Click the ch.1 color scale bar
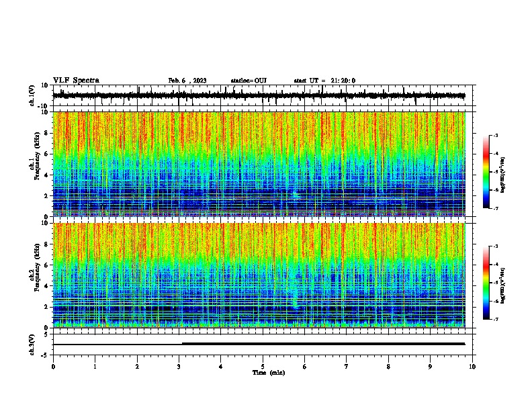The width and height of the screenshot is (532, 411). (486, 172)
